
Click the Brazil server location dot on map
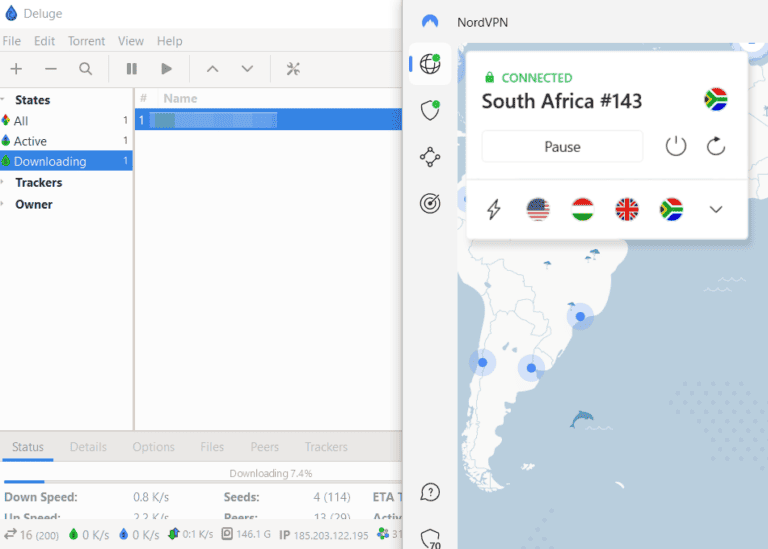tap(580, 316)
